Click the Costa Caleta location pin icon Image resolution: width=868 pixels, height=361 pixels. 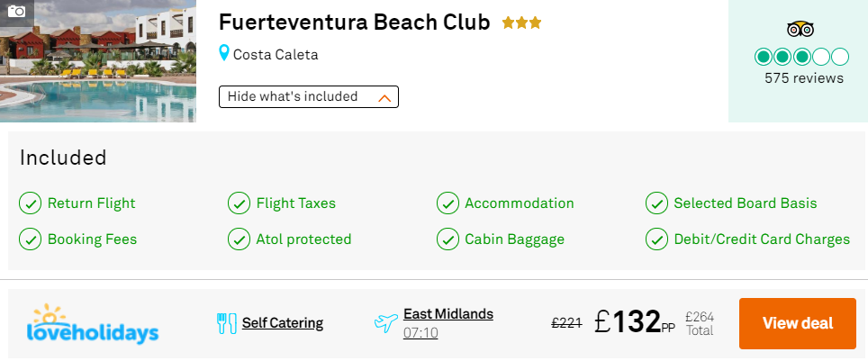coord(224,54)
